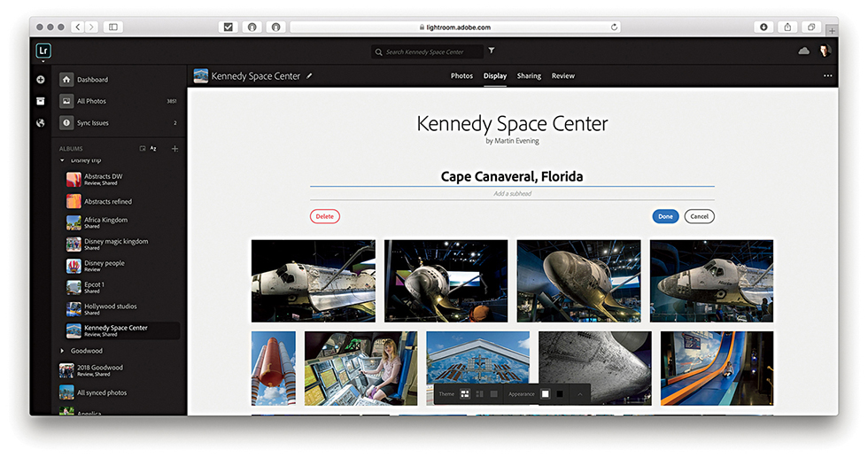Viewport: 868px width, 458px height.
Task: Select the column layout theme option
Action: coord(479,393)
